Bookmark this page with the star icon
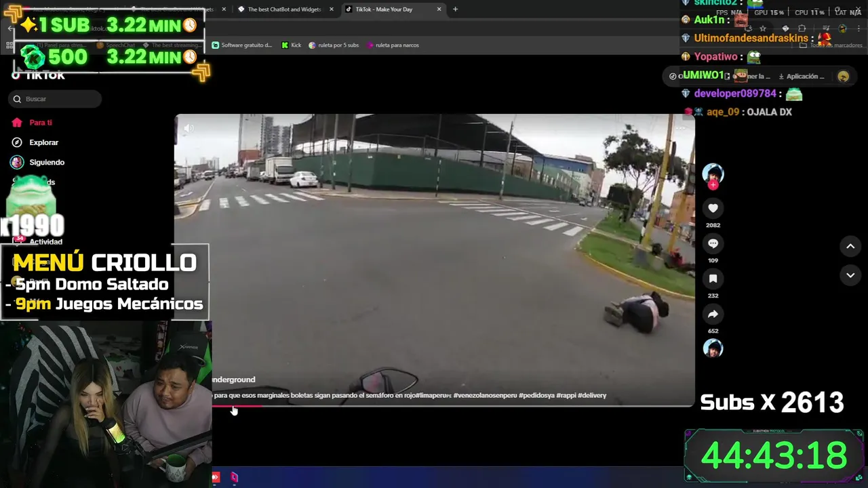The image size is (868, 488). point(763,28)
